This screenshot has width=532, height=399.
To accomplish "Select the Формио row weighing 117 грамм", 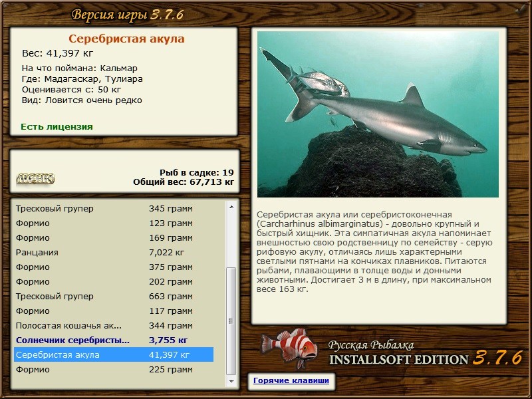I will click(x=114, y=311).
